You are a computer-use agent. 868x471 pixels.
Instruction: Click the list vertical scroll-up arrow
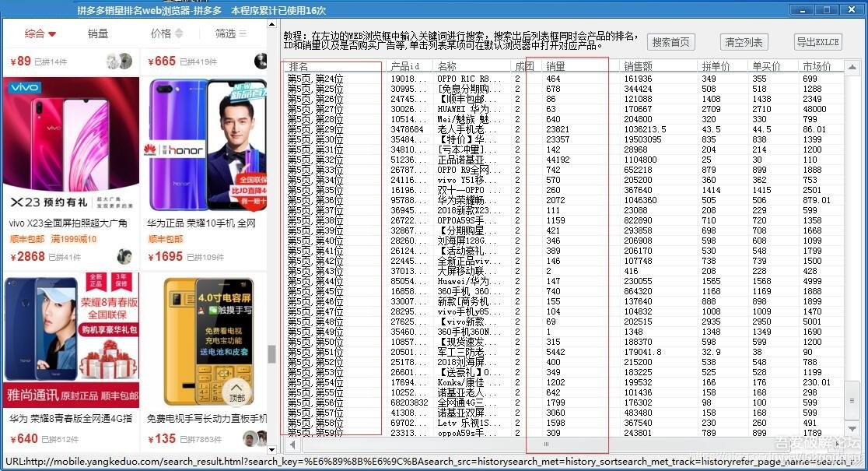click(x=852, y=67)
